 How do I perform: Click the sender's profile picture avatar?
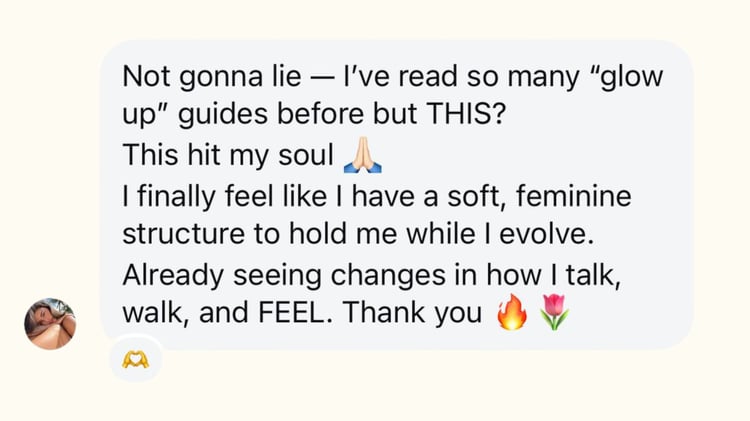[x=50, y=323]
